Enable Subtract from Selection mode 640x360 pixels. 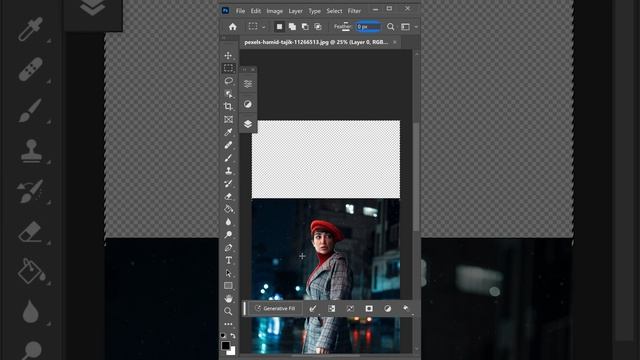(x=305, y=27)
